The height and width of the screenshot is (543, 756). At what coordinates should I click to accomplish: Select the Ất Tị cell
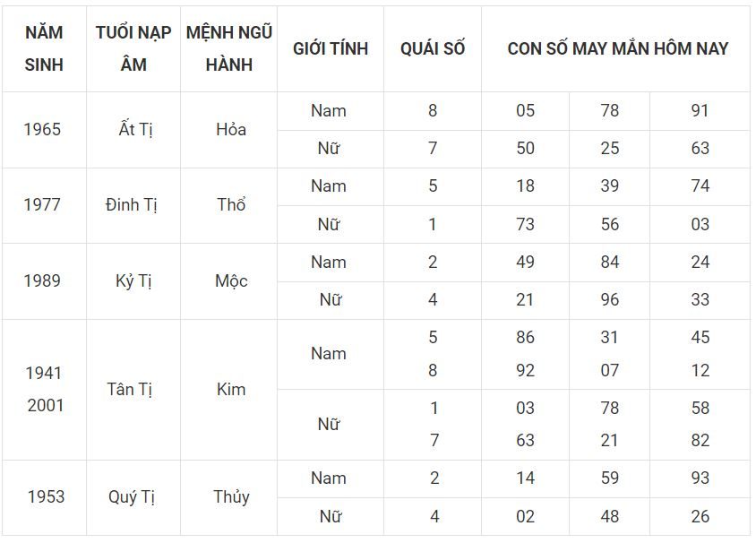(133, 130)
